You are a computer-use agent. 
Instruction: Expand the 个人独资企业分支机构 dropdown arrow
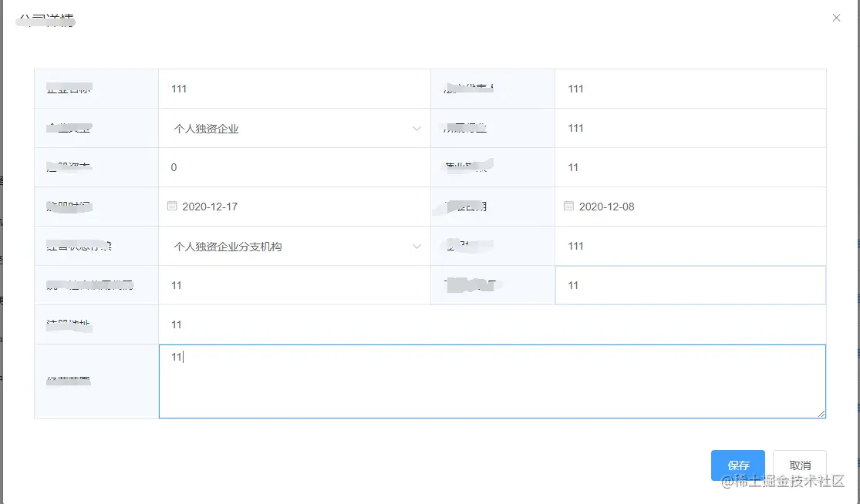tap(417, 247)
